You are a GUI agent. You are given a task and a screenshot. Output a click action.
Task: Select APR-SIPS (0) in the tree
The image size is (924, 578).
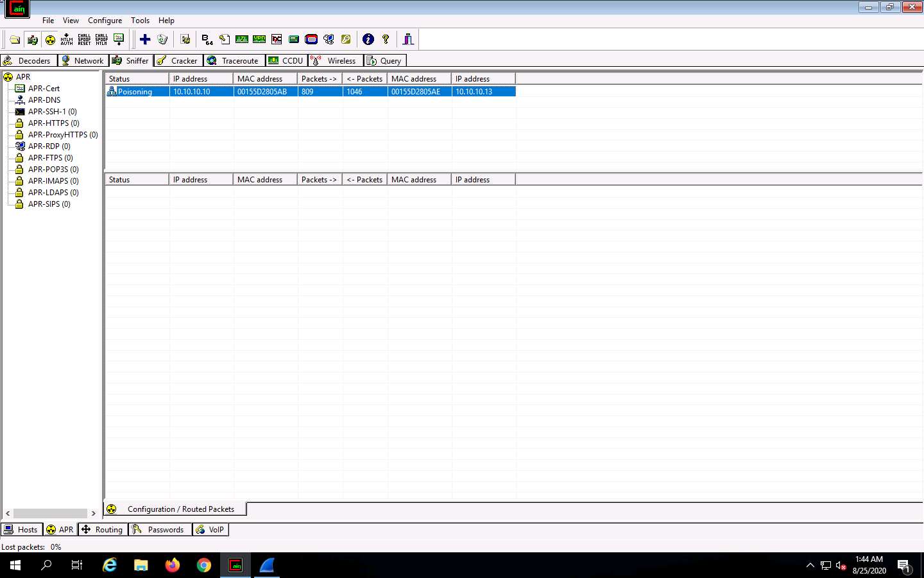[x=49, y=204]
